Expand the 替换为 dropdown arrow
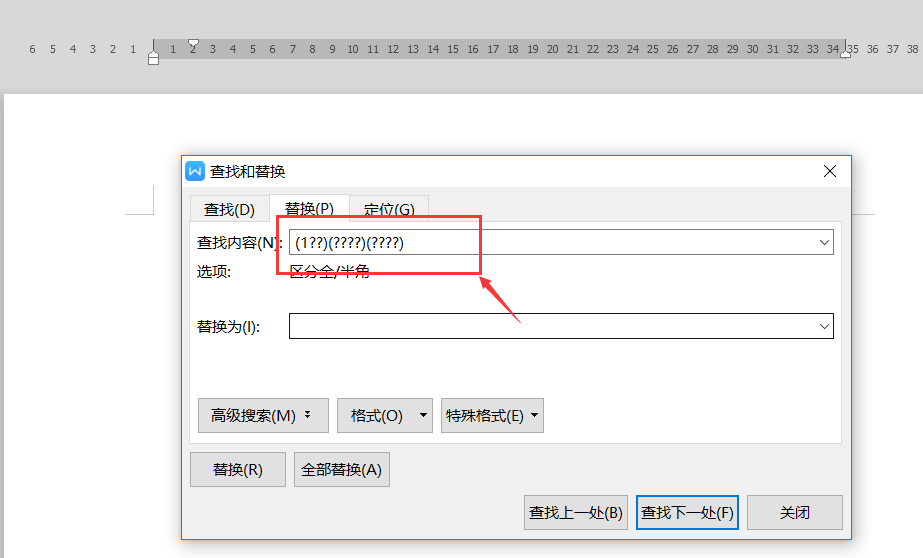 [824, 326]
